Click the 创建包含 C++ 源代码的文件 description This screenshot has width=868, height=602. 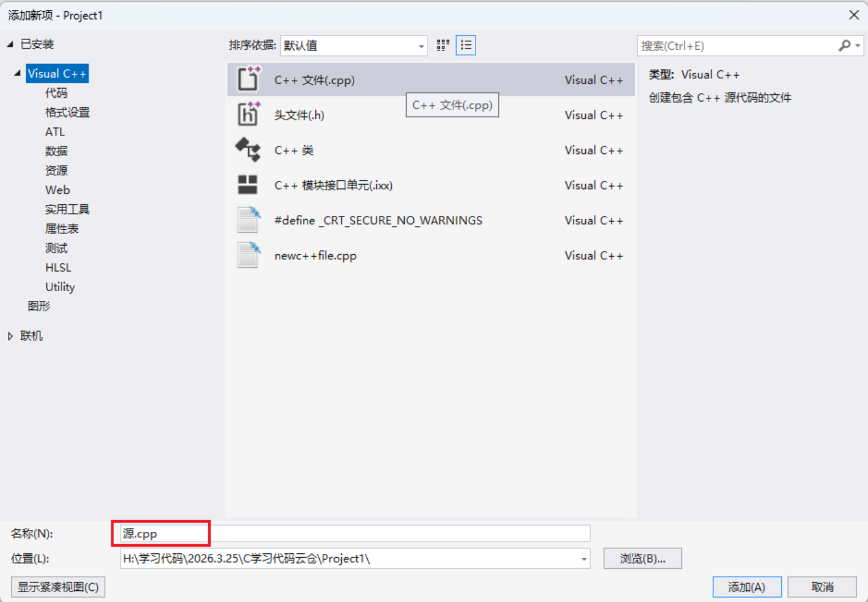[720, 97]
